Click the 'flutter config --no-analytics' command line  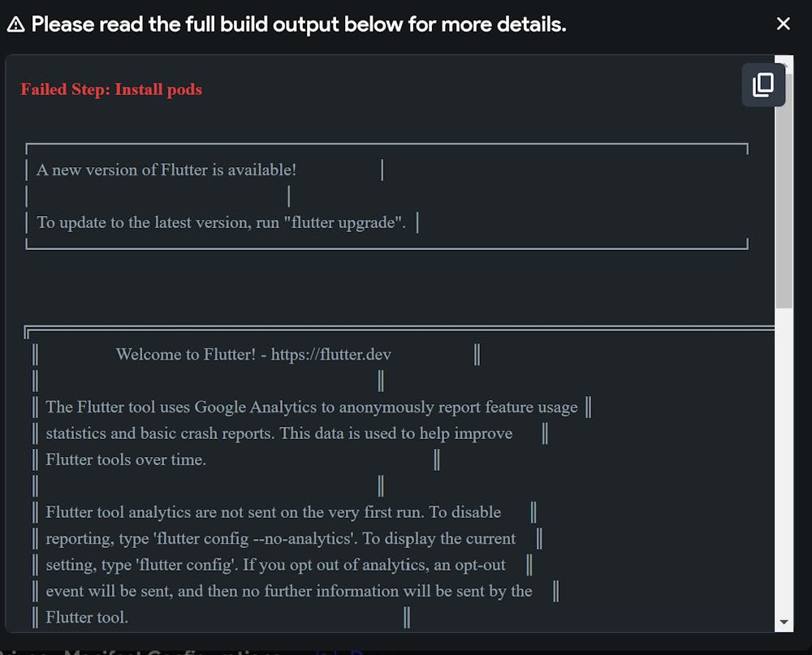coord(280,539)
